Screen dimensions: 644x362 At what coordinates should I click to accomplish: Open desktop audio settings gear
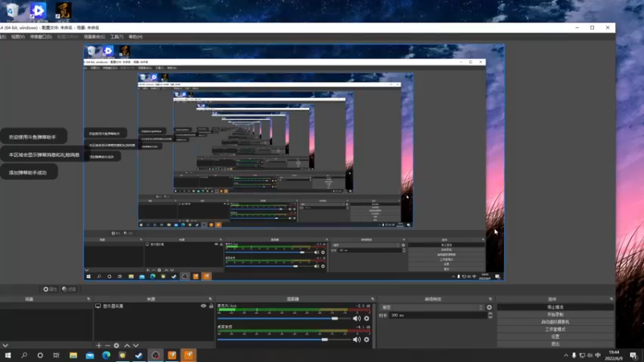(367, 339)
